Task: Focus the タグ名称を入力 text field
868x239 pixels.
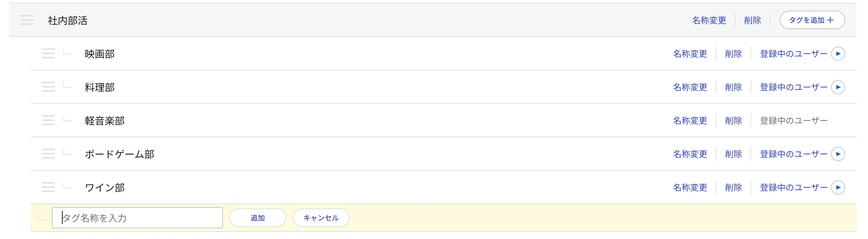Action: 137,218
